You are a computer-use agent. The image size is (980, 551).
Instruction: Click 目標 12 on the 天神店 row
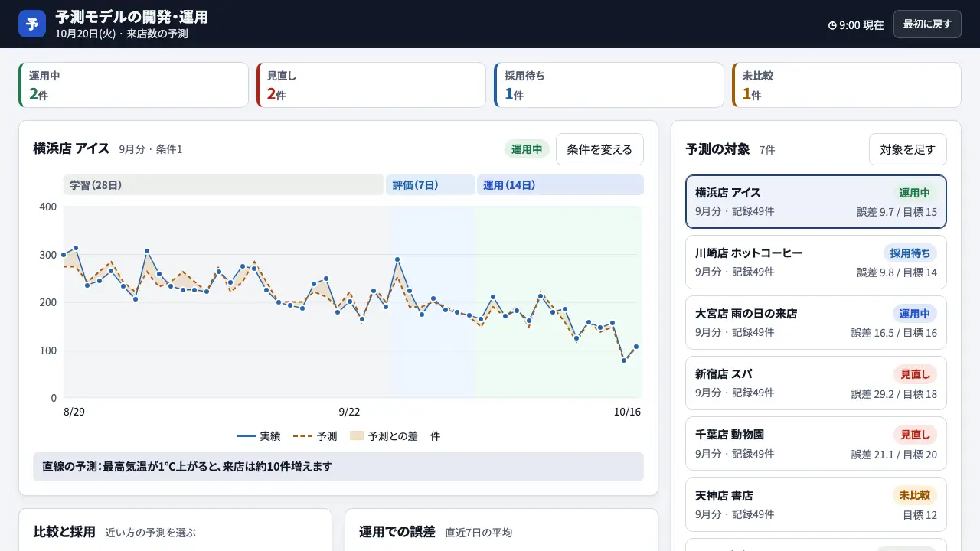point(920,515)
